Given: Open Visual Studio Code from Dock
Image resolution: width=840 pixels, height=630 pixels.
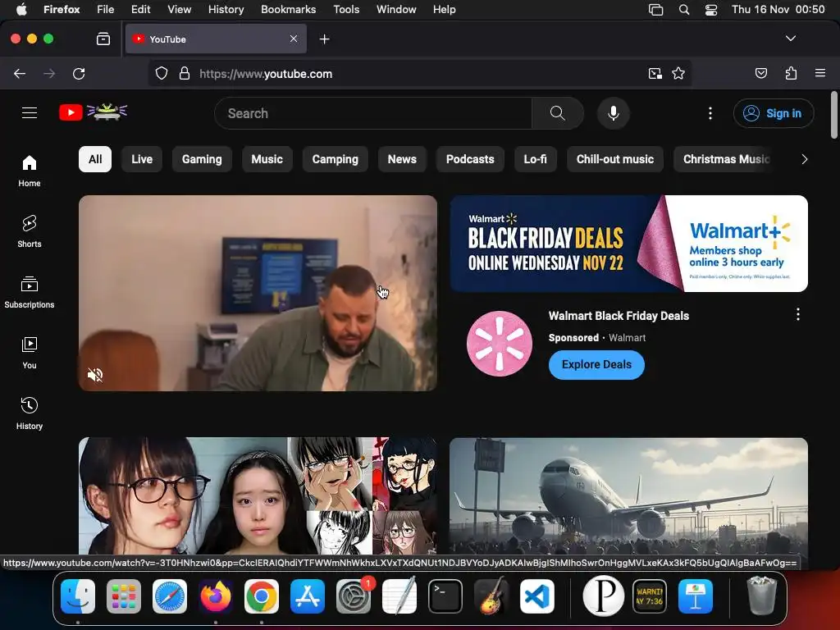Looking at the screenshot, I should pyautogui.click(x=536, y=596).
